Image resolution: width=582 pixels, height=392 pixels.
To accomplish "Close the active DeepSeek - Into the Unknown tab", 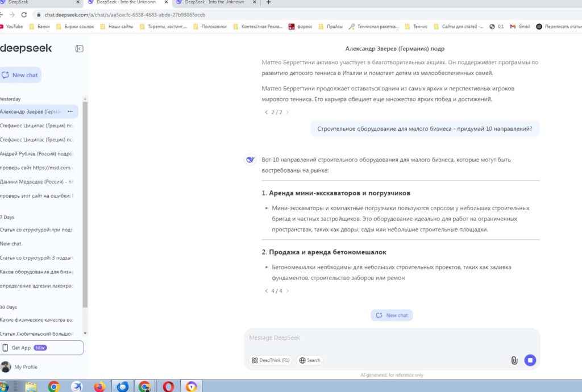I will coord(166,2).
